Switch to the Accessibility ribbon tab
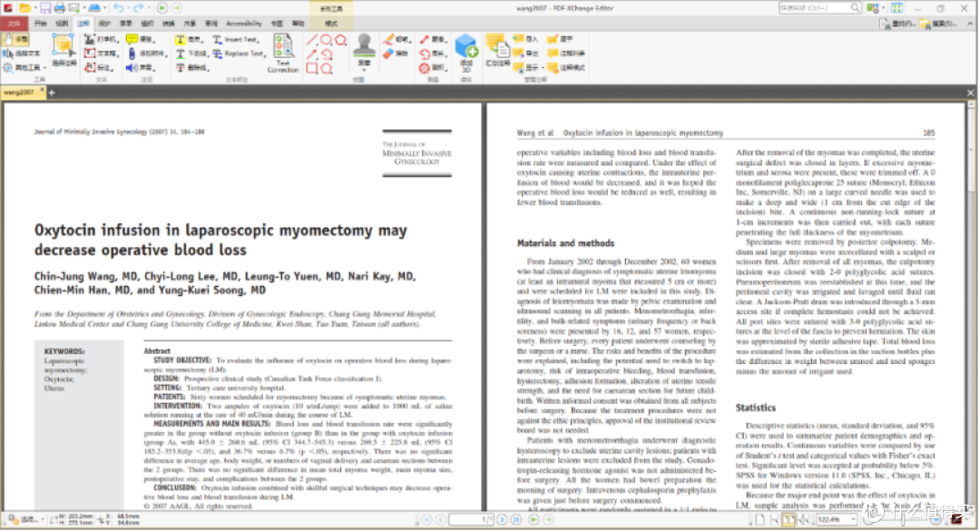Image resolution: width=980 pixels, height=532 pixels. (x=244, y=23)
